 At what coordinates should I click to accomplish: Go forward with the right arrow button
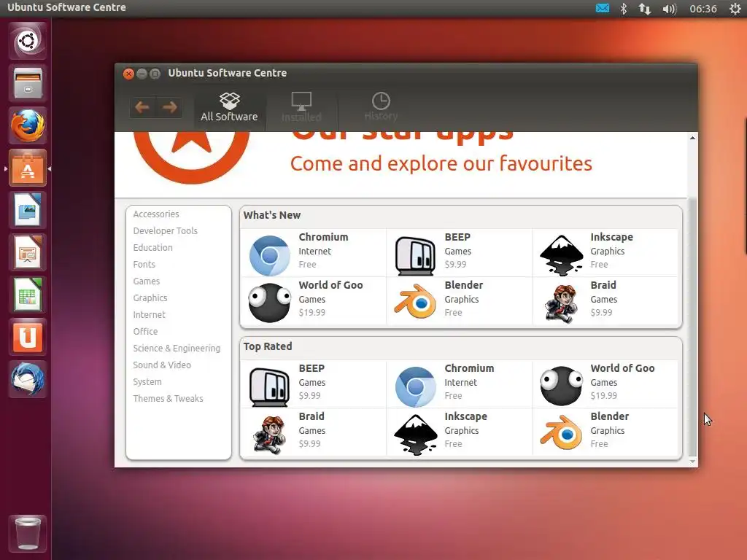[169, 107]
